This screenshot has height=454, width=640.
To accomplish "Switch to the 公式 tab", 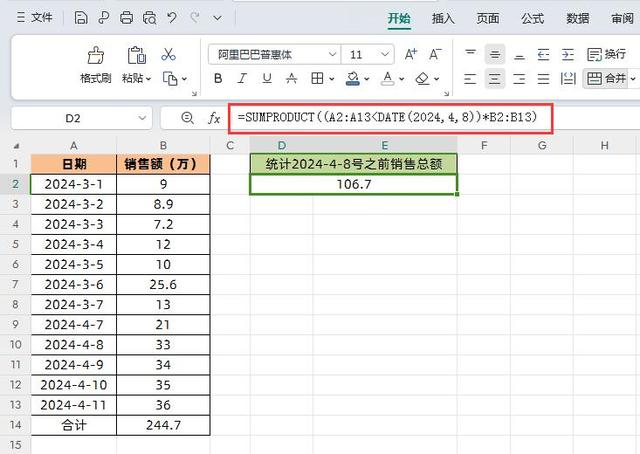I will [x=532, y=18].
